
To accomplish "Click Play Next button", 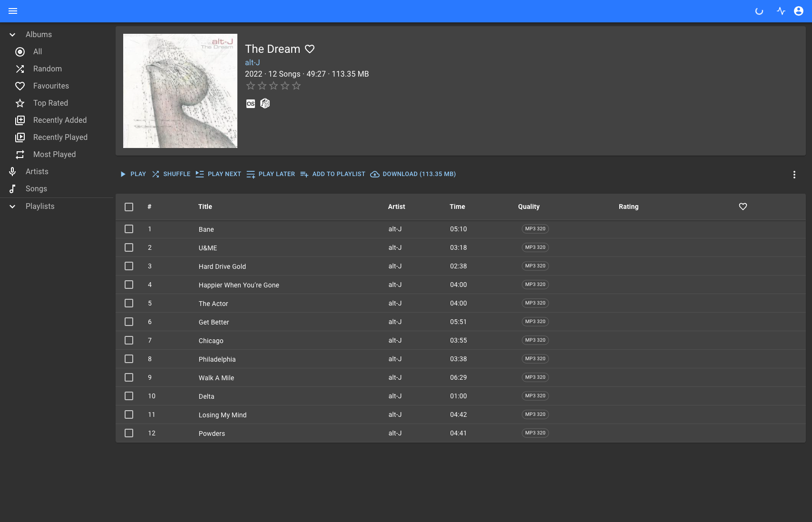I will [x=218, y=174].
